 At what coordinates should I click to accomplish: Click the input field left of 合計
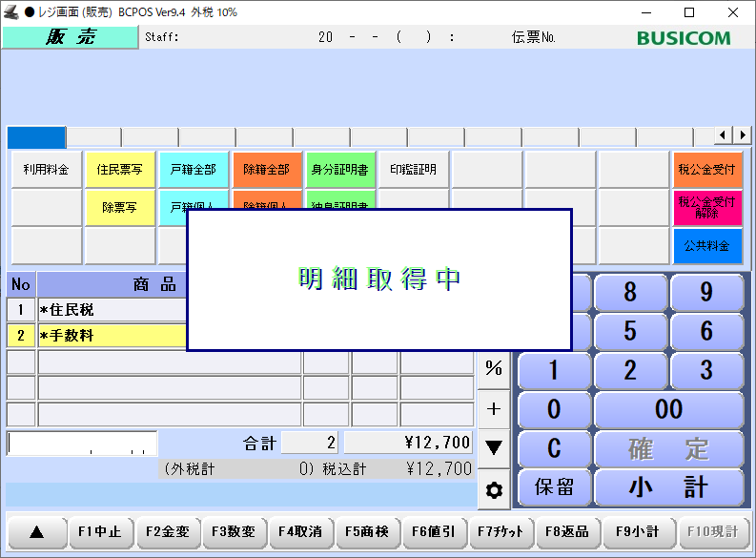click(82, 444)
